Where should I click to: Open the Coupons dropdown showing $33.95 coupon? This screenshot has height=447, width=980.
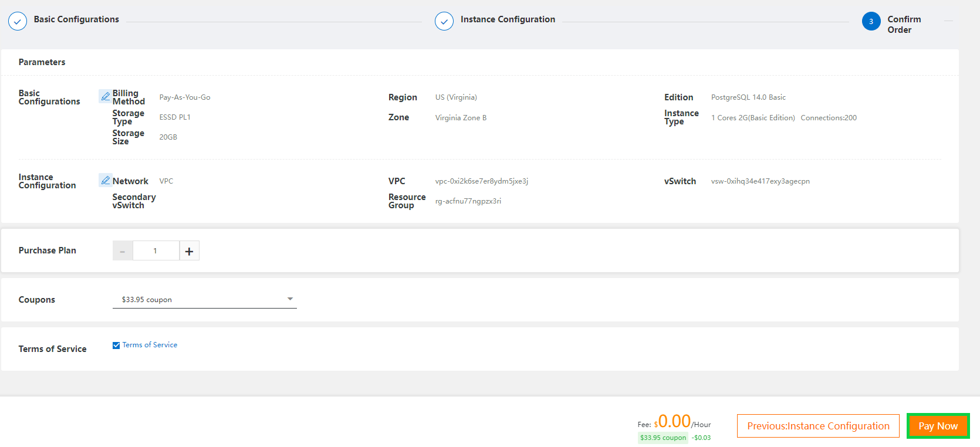point(204,299)
